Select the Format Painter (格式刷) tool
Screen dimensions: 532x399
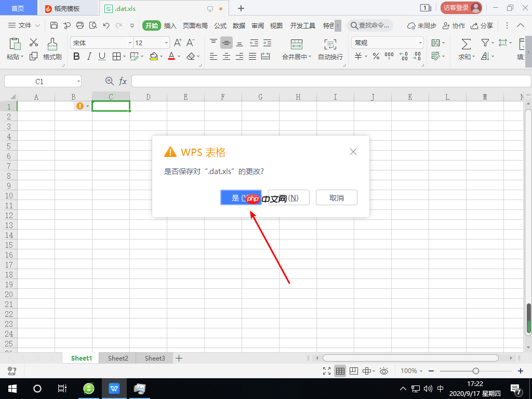(x=52, y=49)
